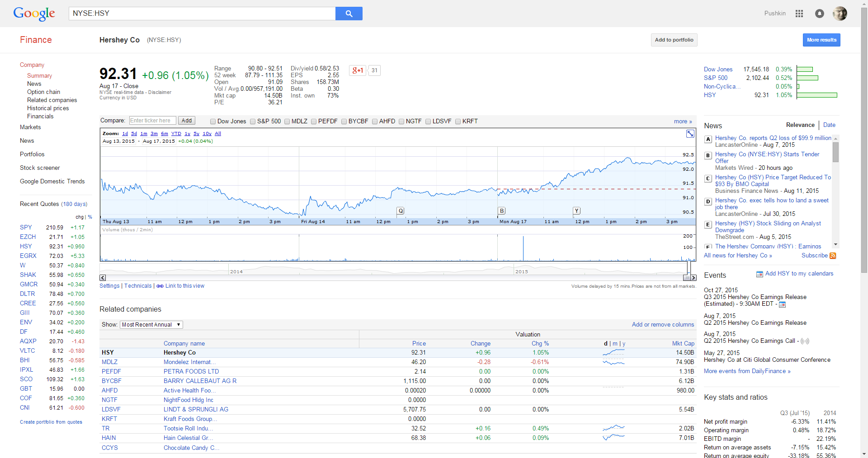Click more » for compare options
Viewport: 868px width, 458px height.
tap(683, 122)
